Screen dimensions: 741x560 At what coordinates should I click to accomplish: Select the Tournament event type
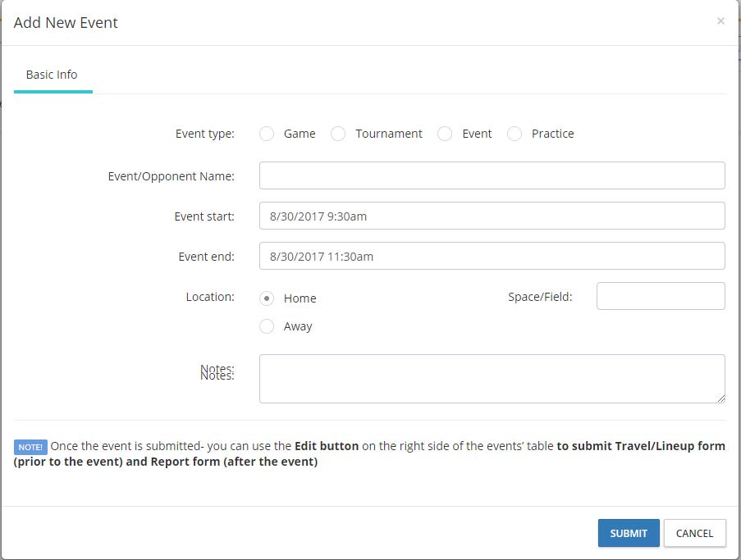point(338,133)
